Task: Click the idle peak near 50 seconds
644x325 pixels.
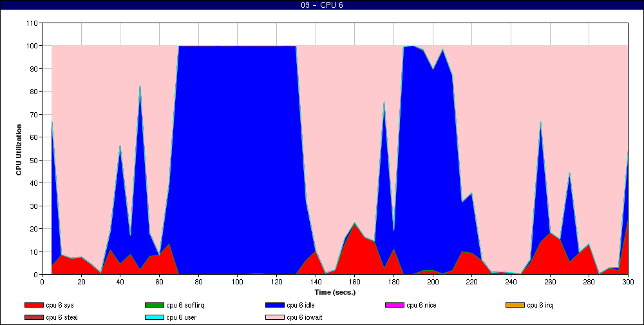Action: point(140,86)
